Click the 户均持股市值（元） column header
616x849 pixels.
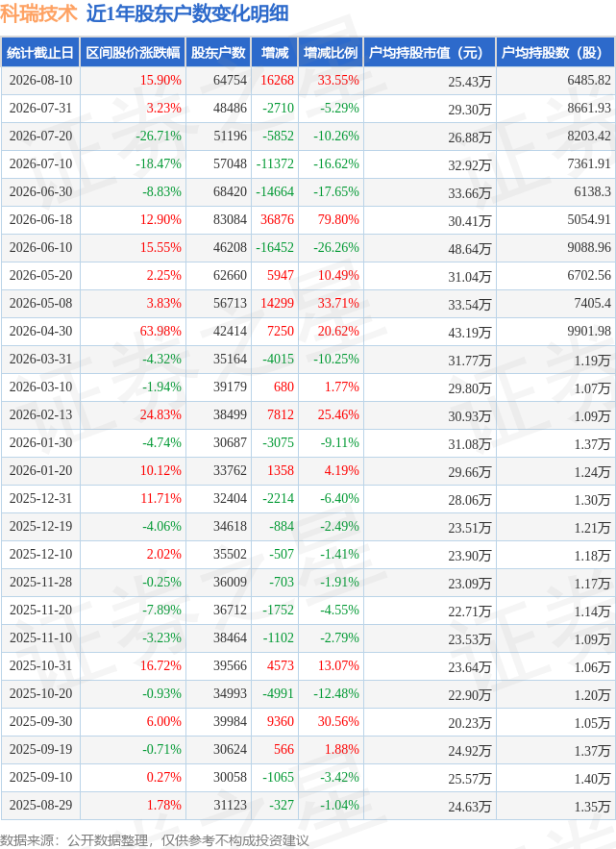[430, 53]
